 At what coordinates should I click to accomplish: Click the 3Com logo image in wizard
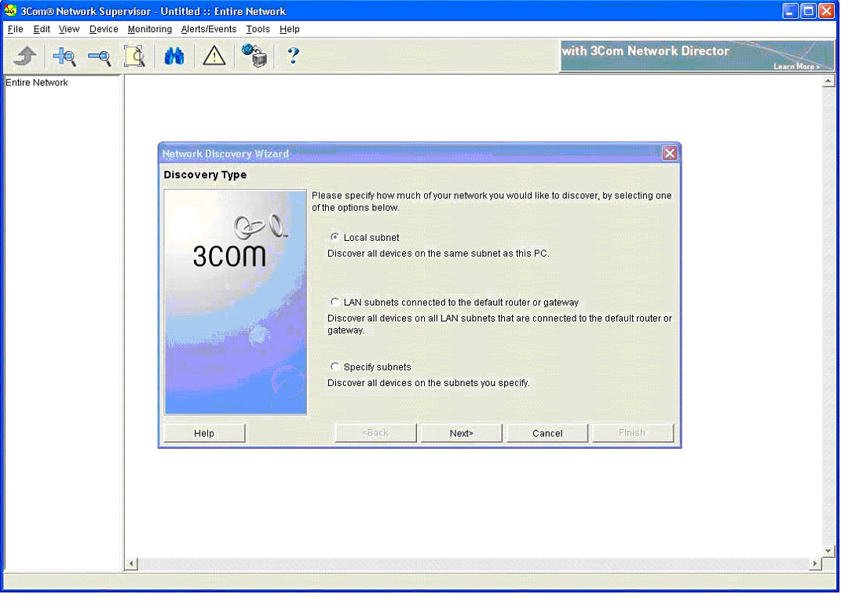pyautogui.click(x=236, y=302)
